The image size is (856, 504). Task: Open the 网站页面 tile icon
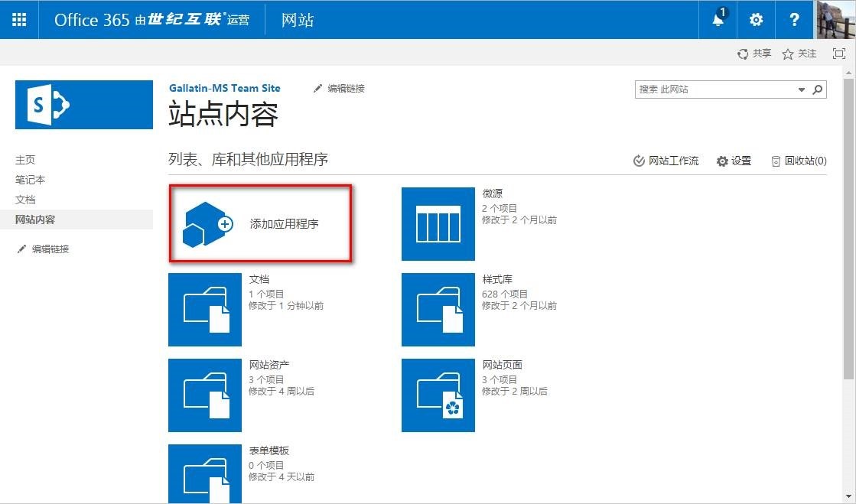coord(438,395)
